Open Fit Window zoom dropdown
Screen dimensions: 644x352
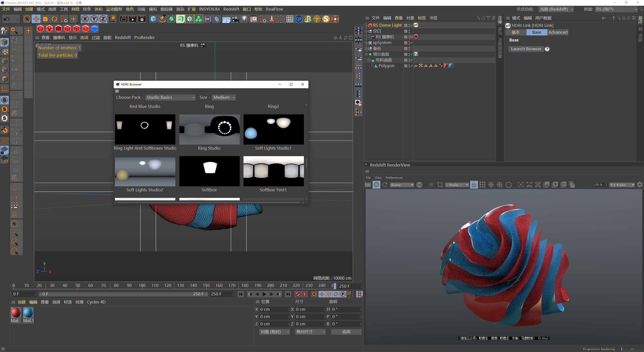(x=622, y=185)
